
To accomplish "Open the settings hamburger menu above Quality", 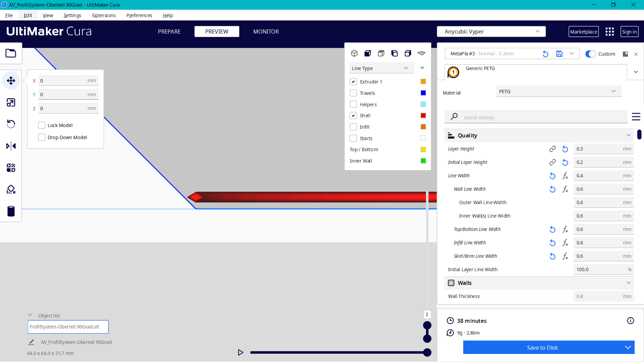I will (x=636, y=117).
